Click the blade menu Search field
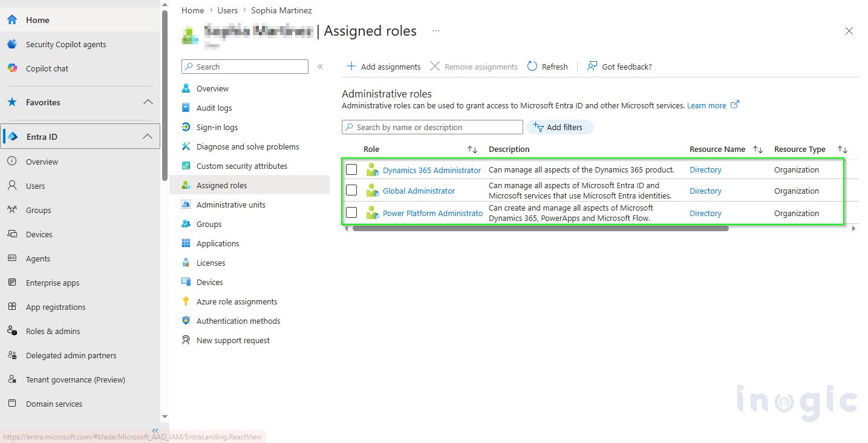 click(x=244, y=67)
